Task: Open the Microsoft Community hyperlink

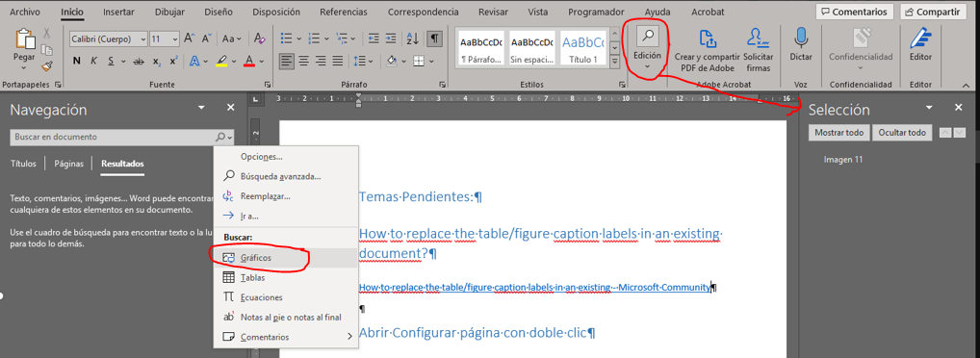Action: pyautogui.click(x=535, y=287)
